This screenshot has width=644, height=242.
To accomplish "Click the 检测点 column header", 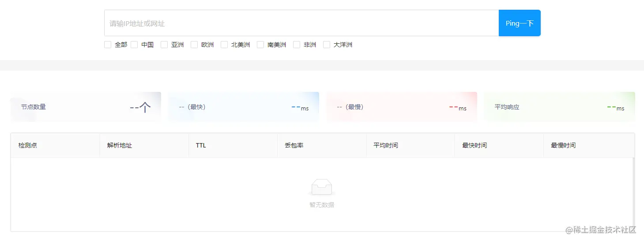I will 55,145.
